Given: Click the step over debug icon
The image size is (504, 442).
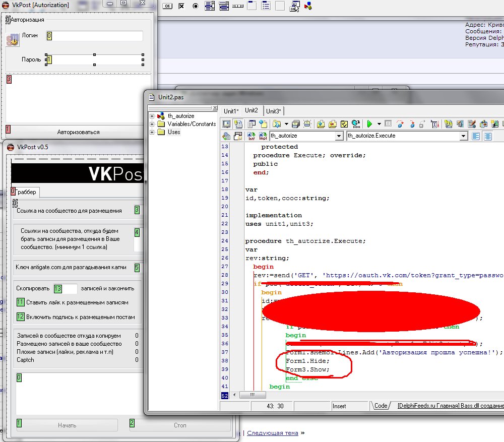Looking at the screenshot, I should pyautogui.click(x=400, y=124).
